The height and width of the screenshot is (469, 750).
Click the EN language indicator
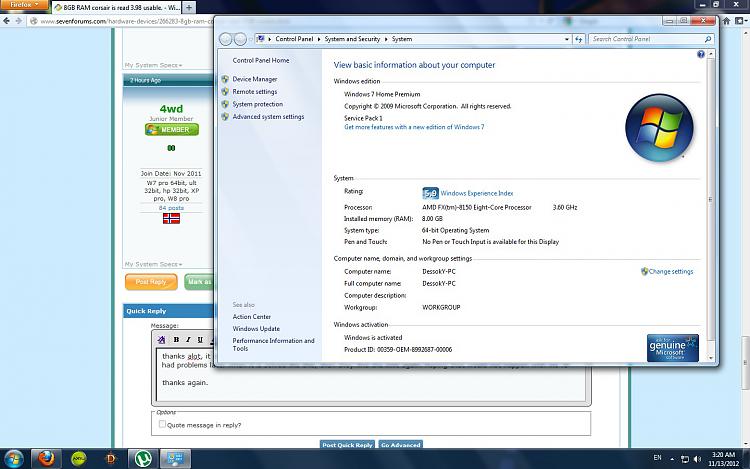tap(658, 458)
